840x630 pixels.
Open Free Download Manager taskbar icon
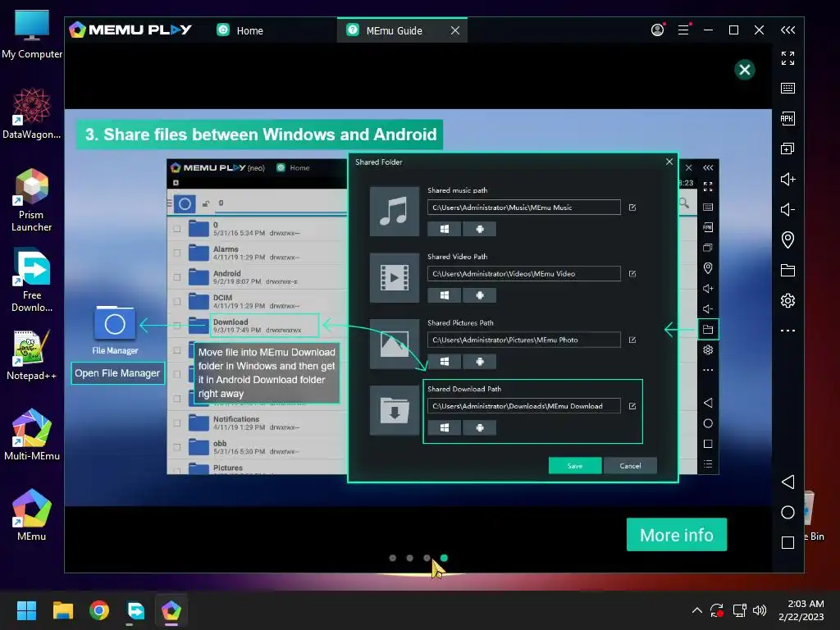pyautogui.click(x=135, y=610)
